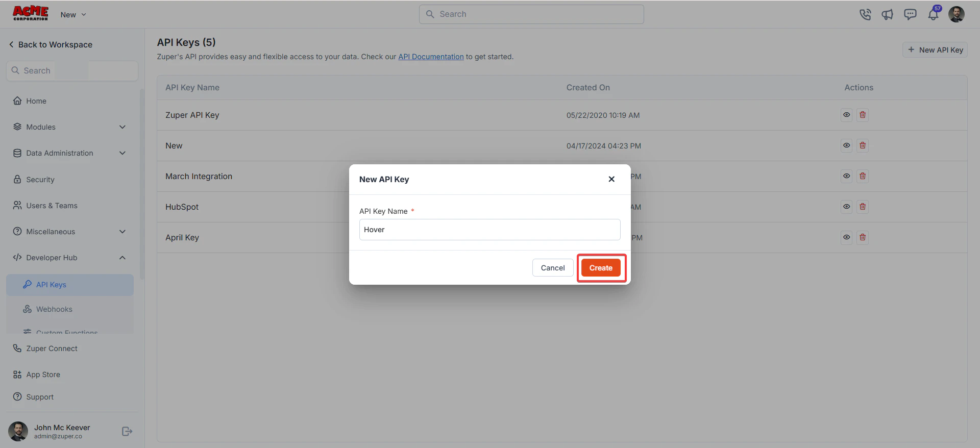
Task: Open the user profile avatar in header
Action: click(x=957, y=14)
